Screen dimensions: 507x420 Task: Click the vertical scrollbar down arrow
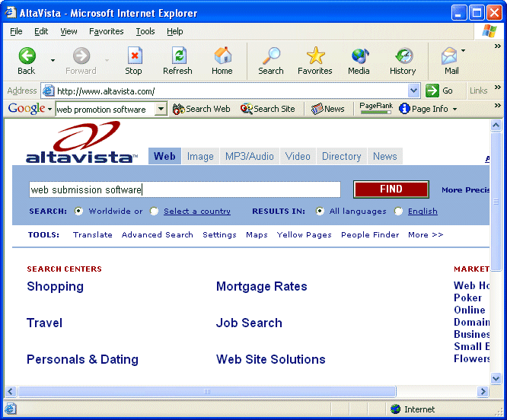click(496, 378)
